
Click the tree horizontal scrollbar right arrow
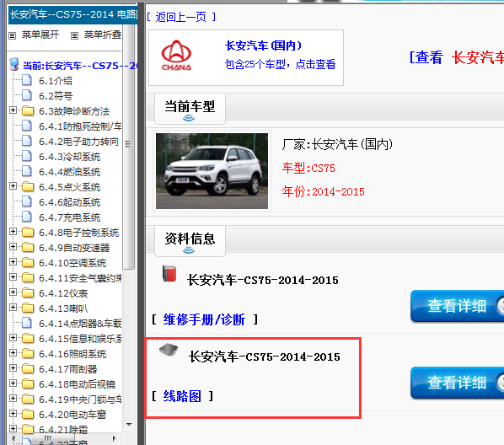114,438
